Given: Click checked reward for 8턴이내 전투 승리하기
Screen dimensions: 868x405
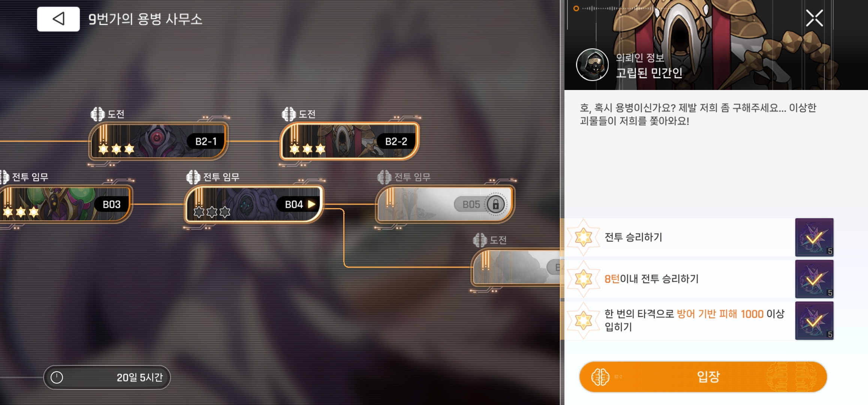Looking at the screenshot, I should click(x=814, y=279).
